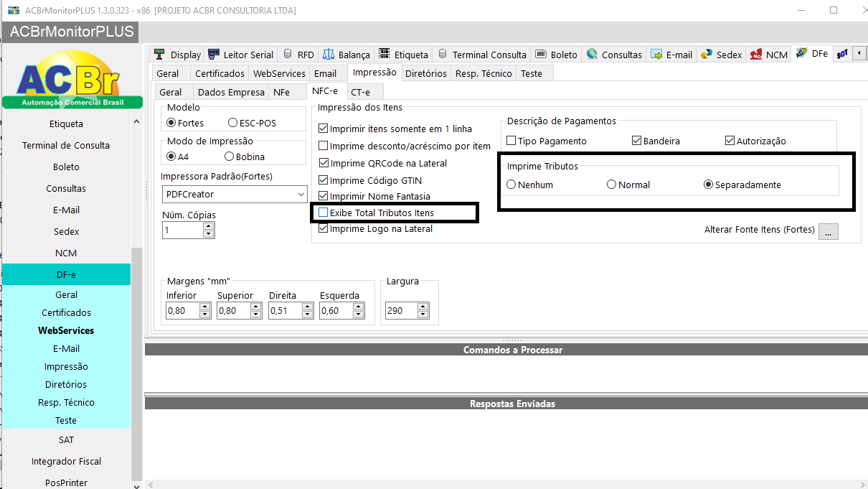868x489 pixels.
Task: Open Impressão under DF-e sidebar
Action: click(x=66, y=366)
